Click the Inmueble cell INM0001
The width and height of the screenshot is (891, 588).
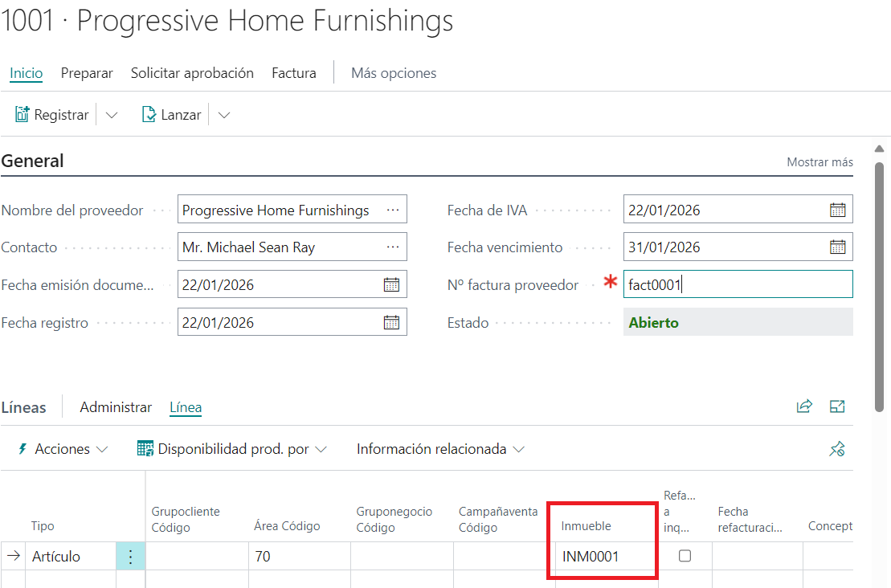[607, 556]
